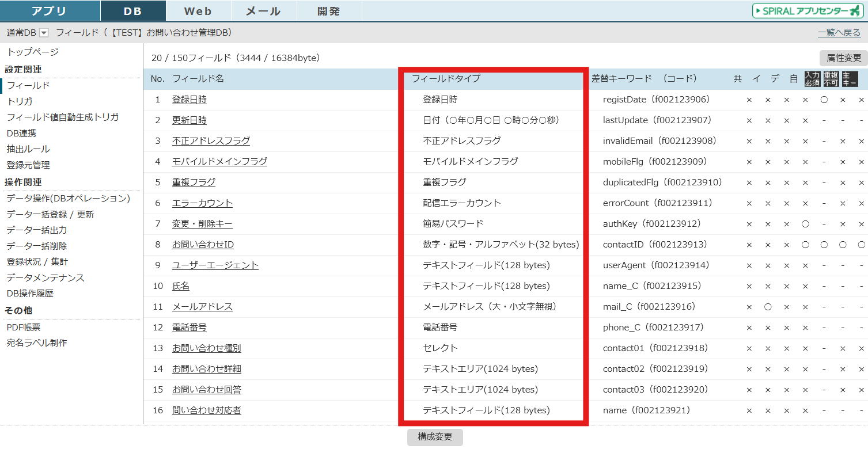Click the 入力必須 column header icon
Image resolution: width=868 pixels, height=449 pixels.
[x=812, y=79]
